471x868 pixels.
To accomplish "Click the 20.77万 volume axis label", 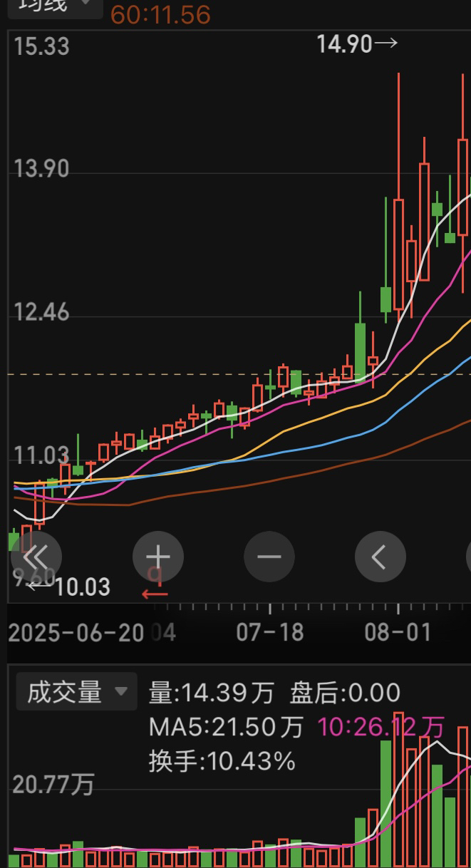I will pos(53,785).
